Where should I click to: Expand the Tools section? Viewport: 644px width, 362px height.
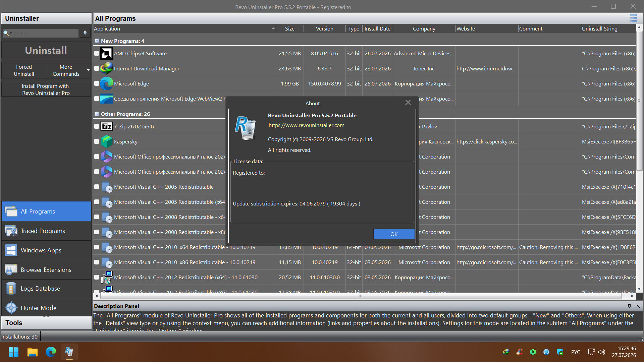(46, 323)
